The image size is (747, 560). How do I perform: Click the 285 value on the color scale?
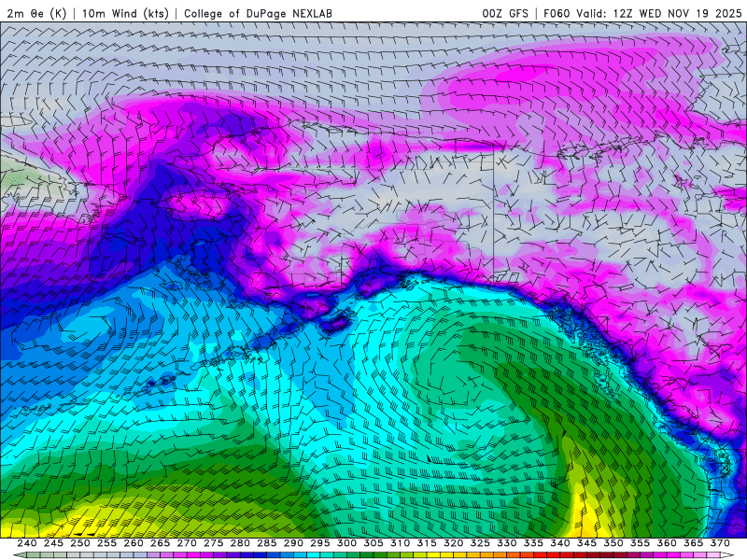point(267,543)
